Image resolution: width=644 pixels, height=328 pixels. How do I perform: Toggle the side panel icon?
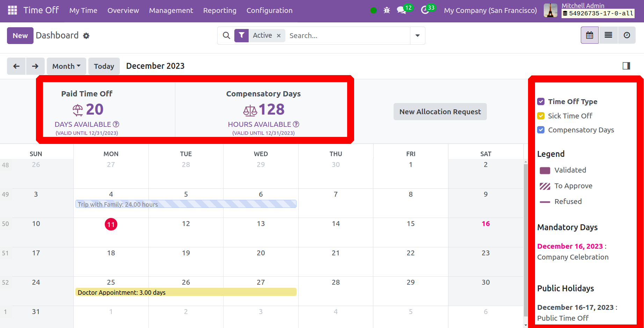pyautogui.click(x=626, y=66)
